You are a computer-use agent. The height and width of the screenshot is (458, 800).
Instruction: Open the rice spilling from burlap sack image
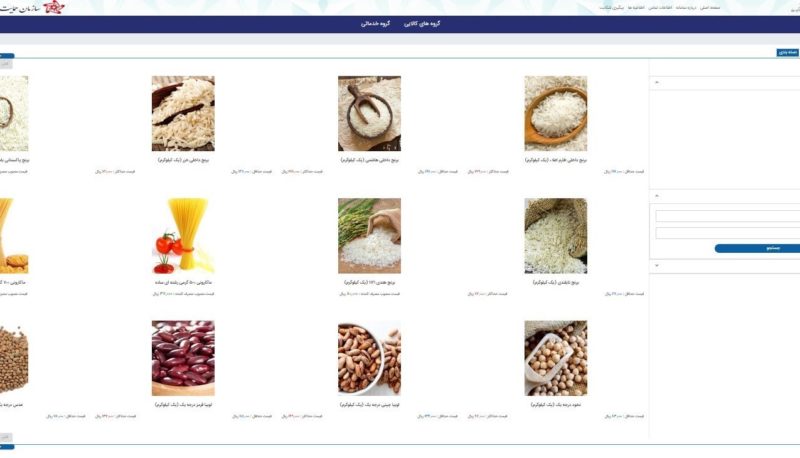pyautogui.click(x=556, y=236)
